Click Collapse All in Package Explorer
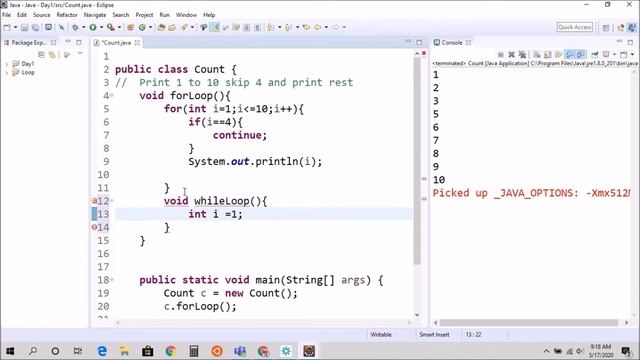The width and height of the screenshot is (640, 360). tap(41, 54)
